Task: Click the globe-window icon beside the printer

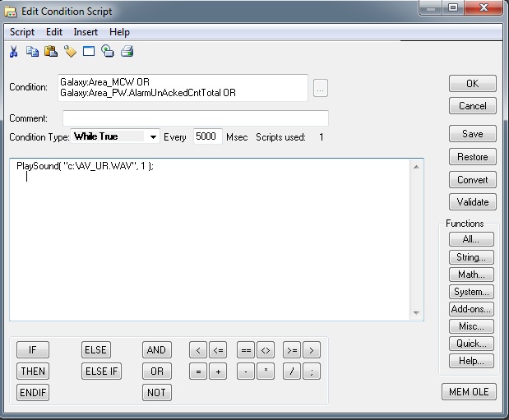Action: pyautogui.click(x=108, y=52)
